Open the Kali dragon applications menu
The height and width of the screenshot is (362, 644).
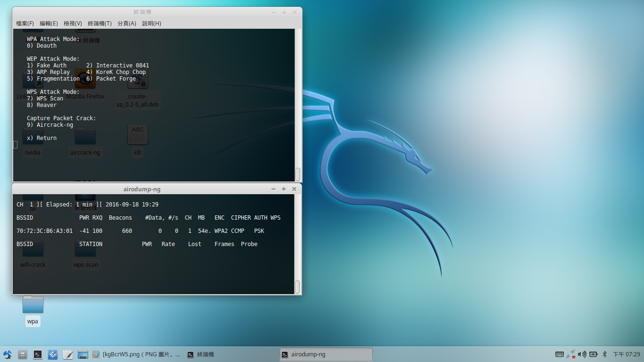pos(7,354)
